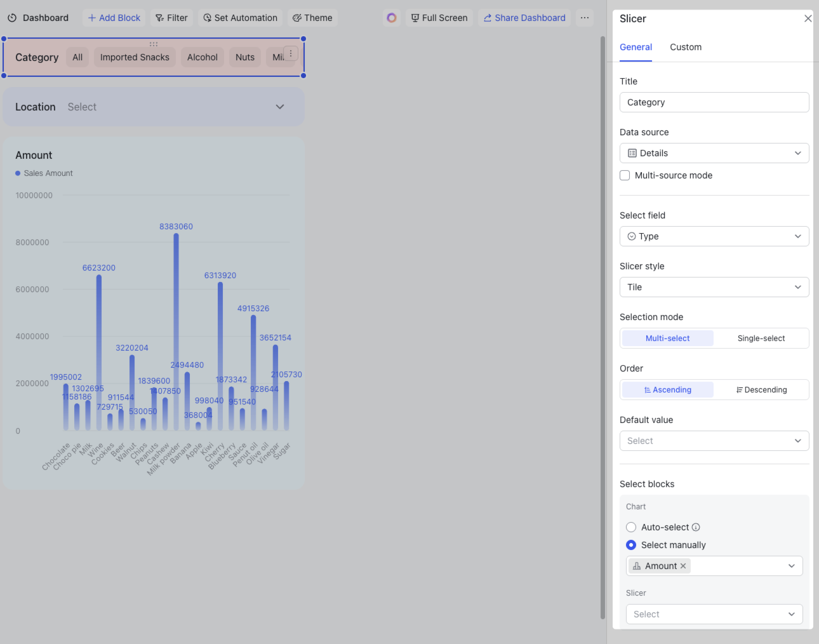Remove the Amount tag with its X
The height and width of the screenshot is (644, 819).
click(x=683, y=566)
